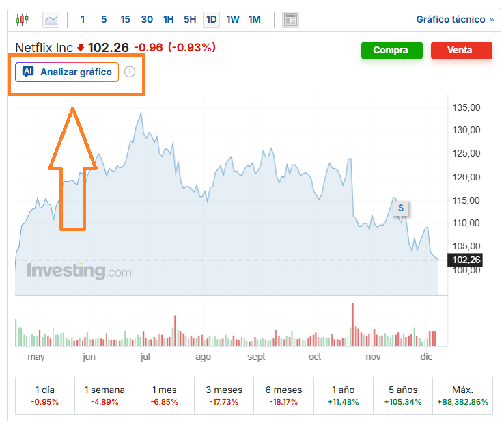504x421 pixels.
Task: Click the Investing.com watermark logo
Action: (x=79, y=271)
